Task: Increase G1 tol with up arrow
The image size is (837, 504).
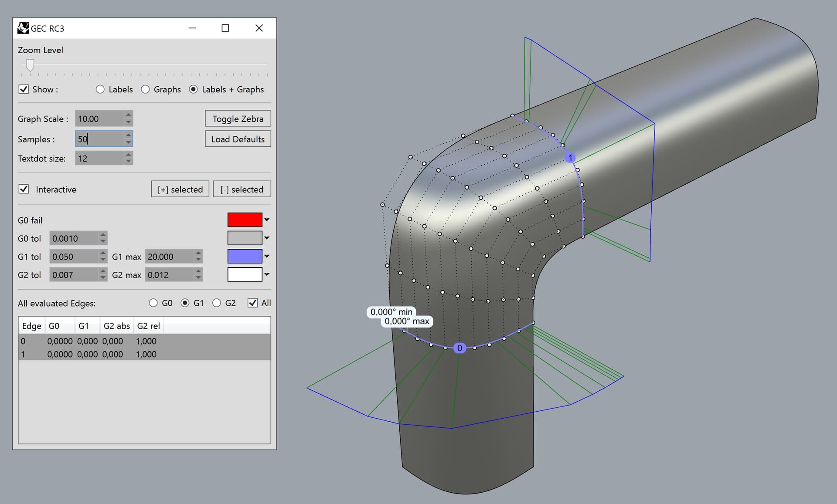Action: pyautogui.click(x=103, y=253)
